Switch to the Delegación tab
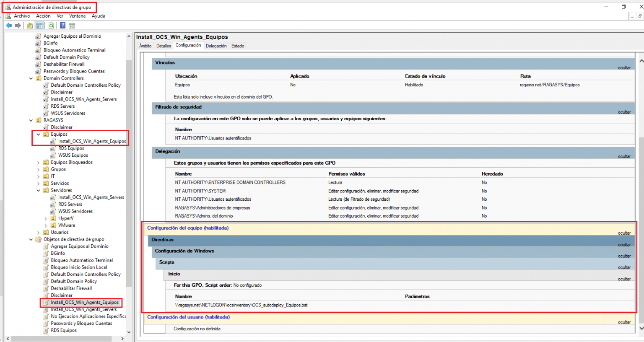 point(216,45)
